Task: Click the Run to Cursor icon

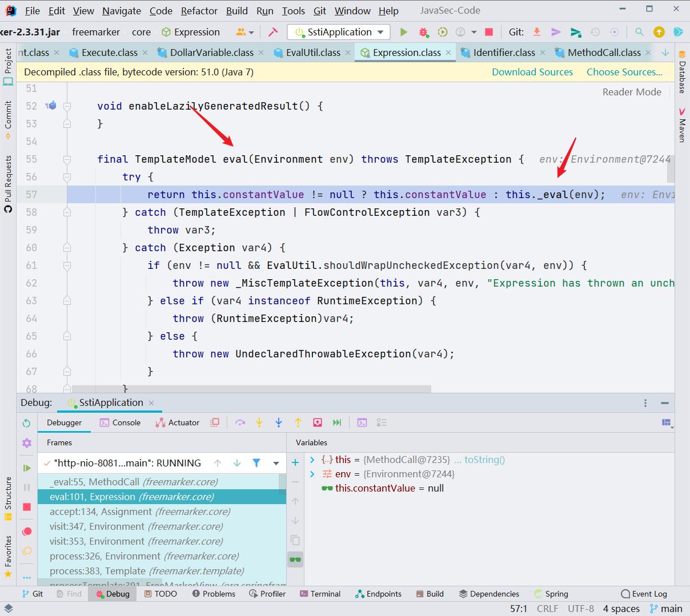Action: 318,422
